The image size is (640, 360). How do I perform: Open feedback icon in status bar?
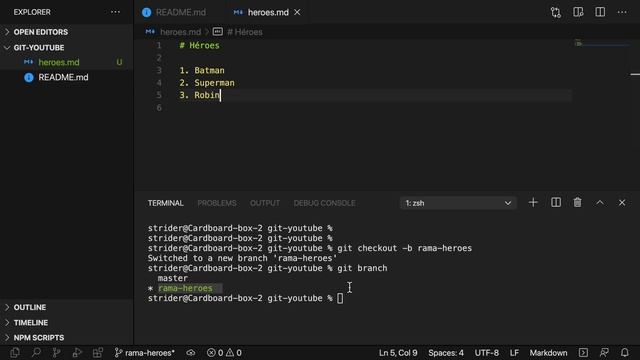(604, 353)
